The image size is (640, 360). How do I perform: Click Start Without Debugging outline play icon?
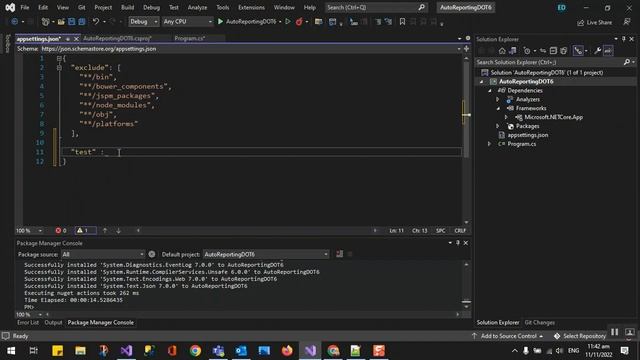pos(288,22)
